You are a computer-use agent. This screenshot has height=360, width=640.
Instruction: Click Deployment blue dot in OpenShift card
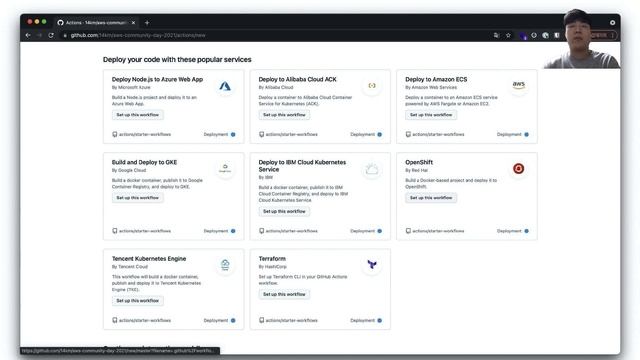point(527,231)
